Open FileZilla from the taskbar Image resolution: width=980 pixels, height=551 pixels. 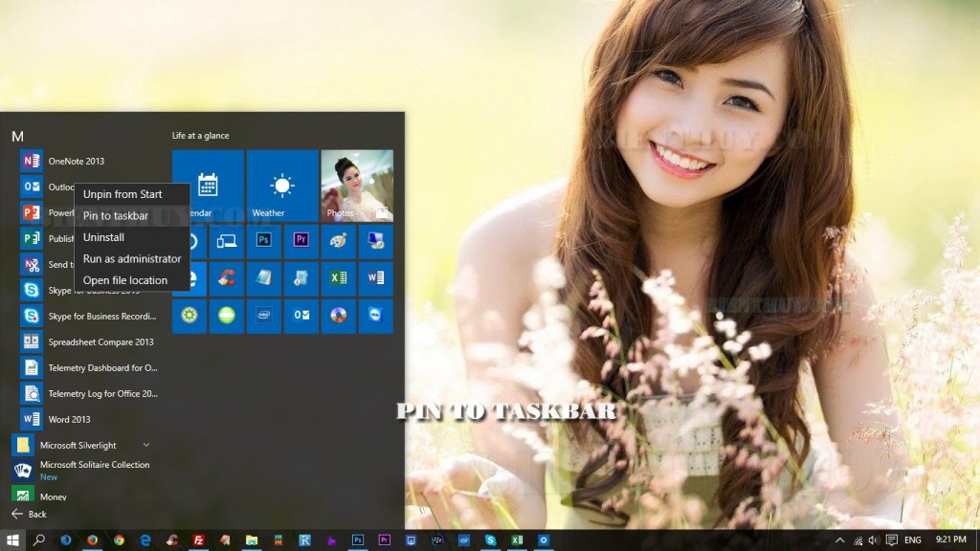pyautogui.click(x=199, y=540)
